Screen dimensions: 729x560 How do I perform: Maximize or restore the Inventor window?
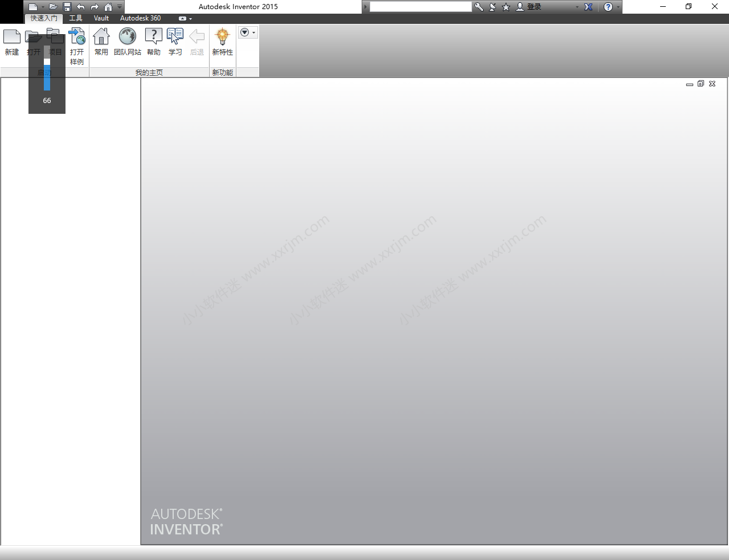pos(689,7)
